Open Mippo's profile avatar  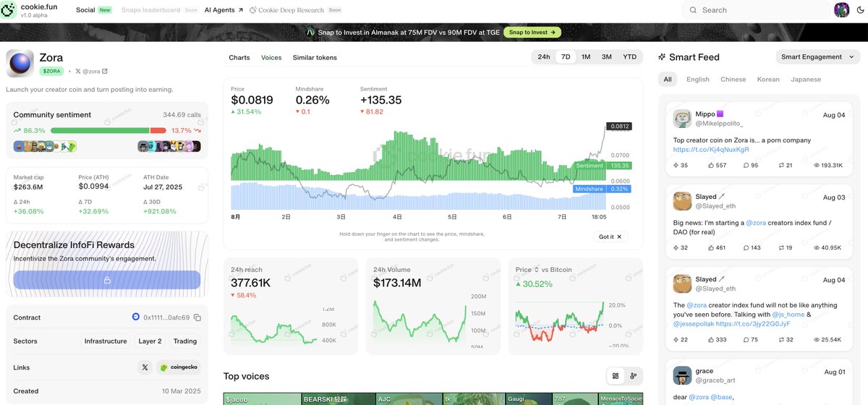coord(682,119)
